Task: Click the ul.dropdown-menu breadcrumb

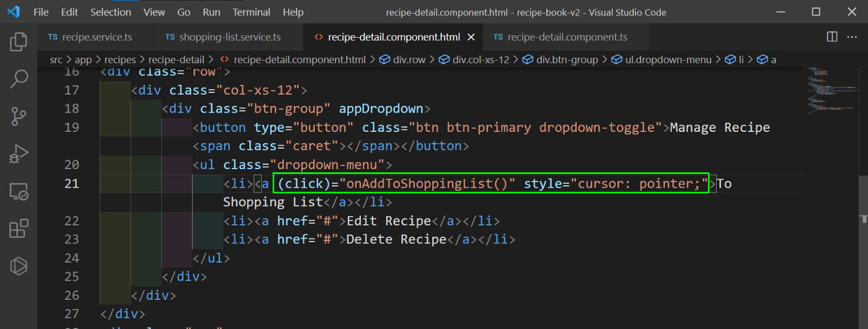Action: point(661,59)
